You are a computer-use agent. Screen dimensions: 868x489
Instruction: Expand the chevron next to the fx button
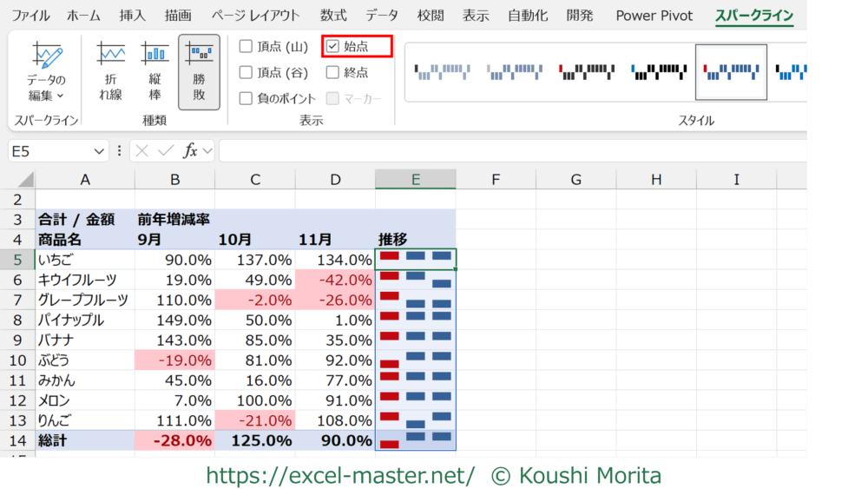pyautogui.click(x=208, y=151)
